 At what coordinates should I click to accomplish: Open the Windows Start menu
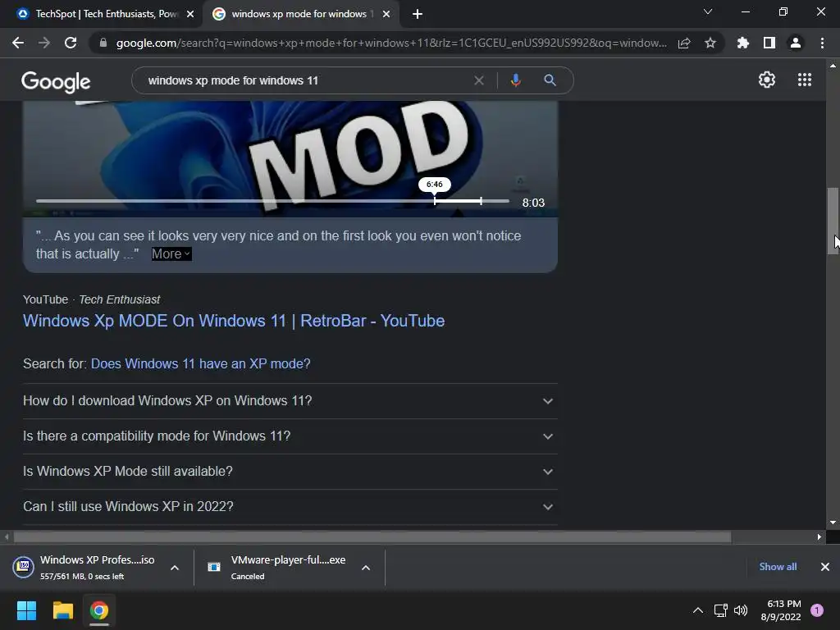27,610
